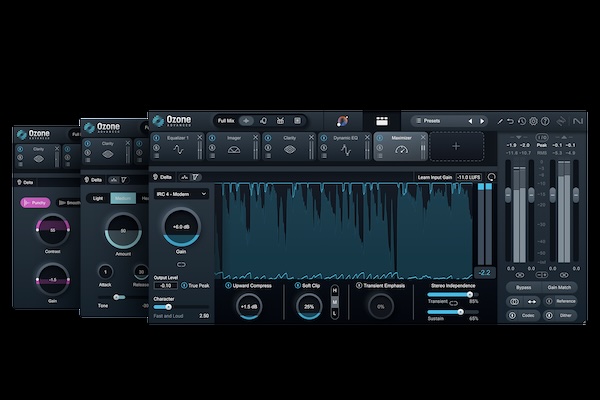Toggle the I/O meter options button

541,137
